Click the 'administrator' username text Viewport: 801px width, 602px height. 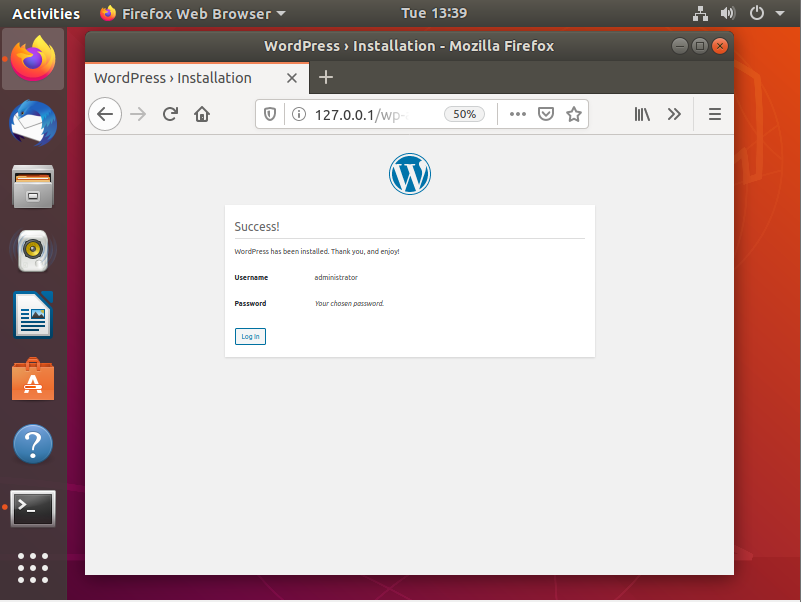click(336, 277)
